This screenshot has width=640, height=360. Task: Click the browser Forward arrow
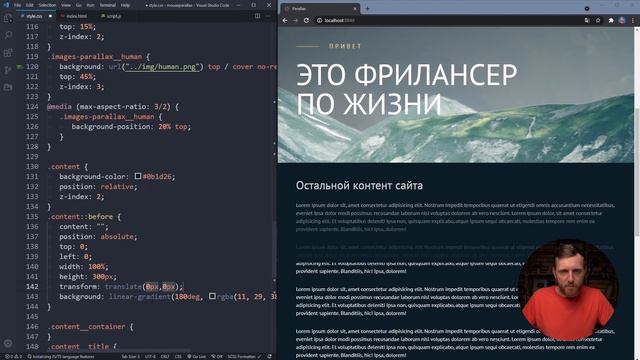click(296, 20)
